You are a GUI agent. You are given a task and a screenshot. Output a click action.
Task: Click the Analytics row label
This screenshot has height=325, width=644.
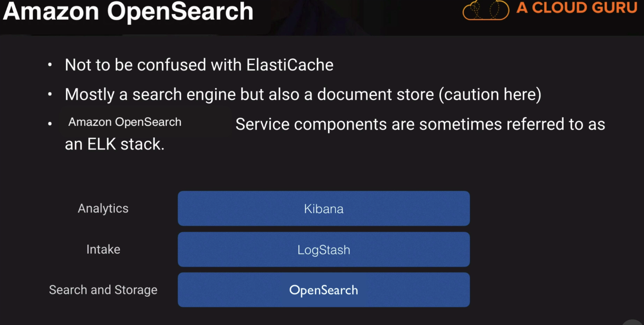(x=103, y=208)
